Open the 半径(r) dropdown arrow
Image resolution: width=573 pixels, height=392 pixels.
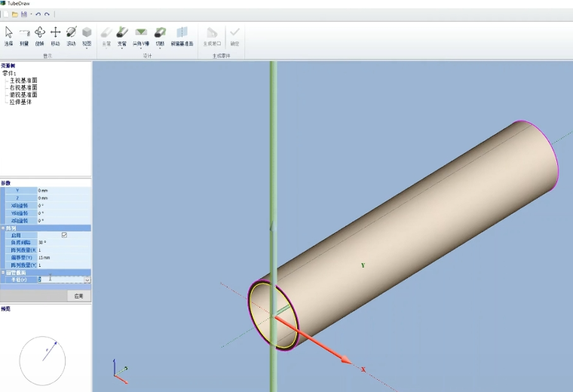point(87,280)
